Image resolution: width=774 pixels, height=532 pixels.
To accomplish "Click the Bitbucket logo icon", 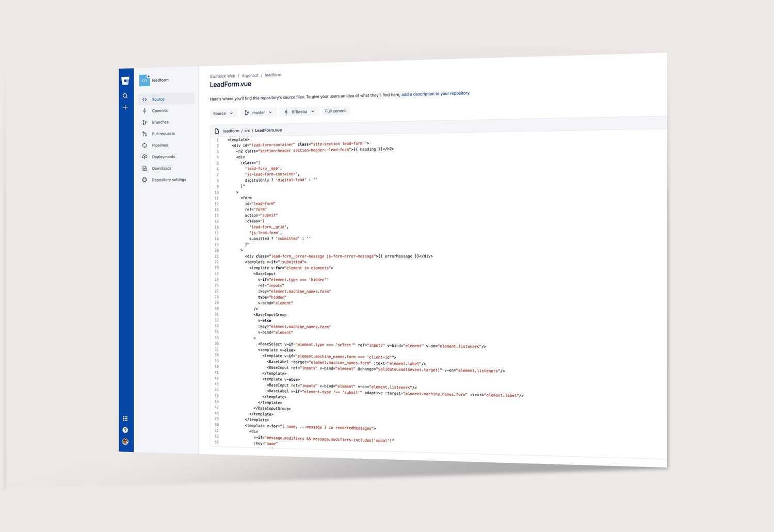I will click(x=125, y=80).
